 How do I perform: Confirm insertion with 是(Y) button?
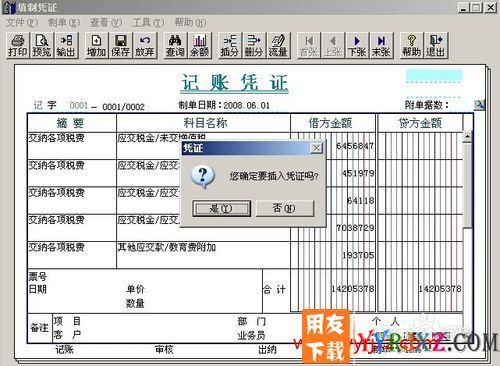[222, 208]
